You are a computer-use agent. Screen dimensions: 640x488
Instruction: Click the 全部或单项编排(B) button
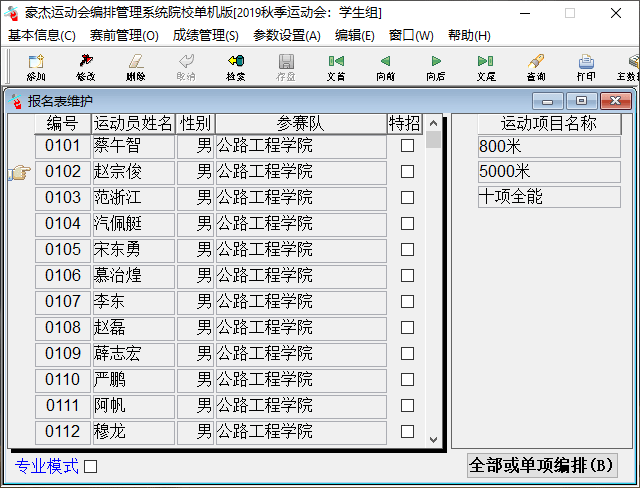pos(542,466)
